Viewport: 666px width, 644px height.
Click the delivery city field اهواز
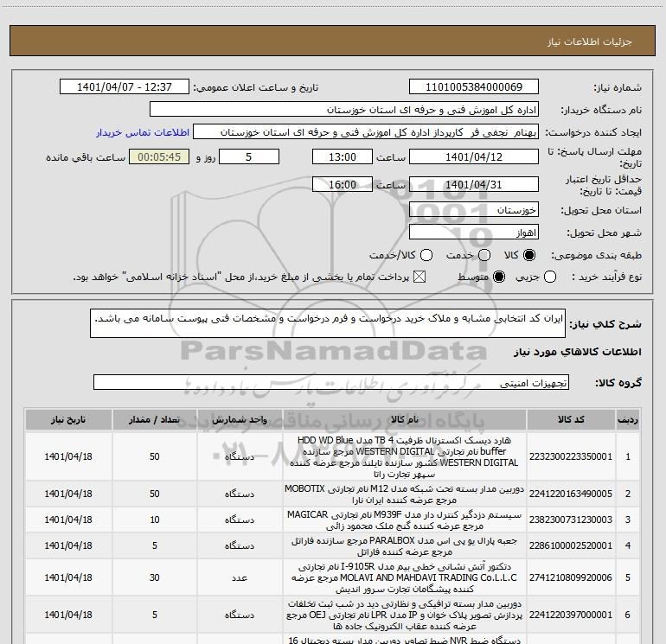click(x=474, y=233)
